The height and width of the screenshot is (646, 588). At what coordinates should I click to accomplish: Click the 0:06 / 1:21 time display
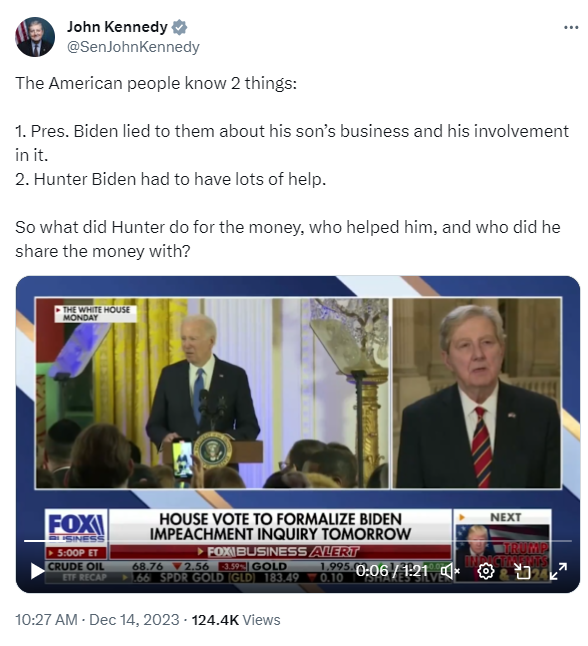391,571
